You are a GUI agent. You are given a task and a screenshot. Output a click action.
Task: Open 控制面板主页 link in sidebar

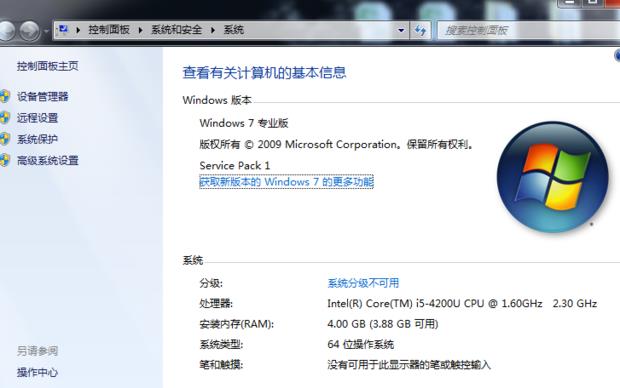47,66
